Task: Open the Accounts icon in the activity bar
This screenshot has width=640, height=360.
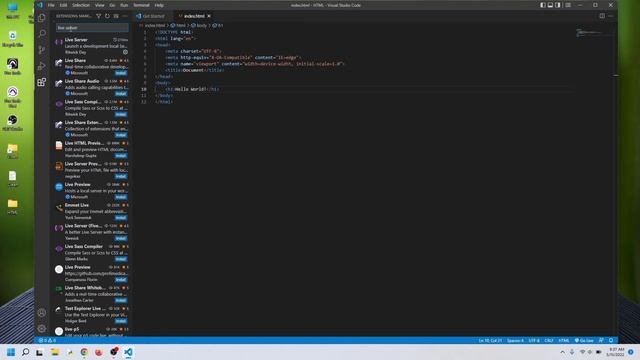Action: point(42,313)
